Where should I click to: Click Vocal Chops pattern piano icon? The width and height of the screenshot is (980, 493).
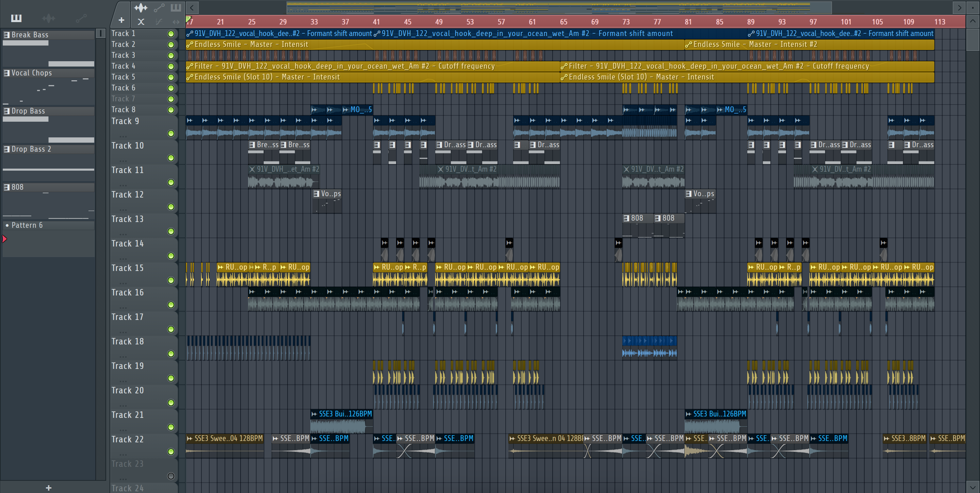click(x=6, y=73)
